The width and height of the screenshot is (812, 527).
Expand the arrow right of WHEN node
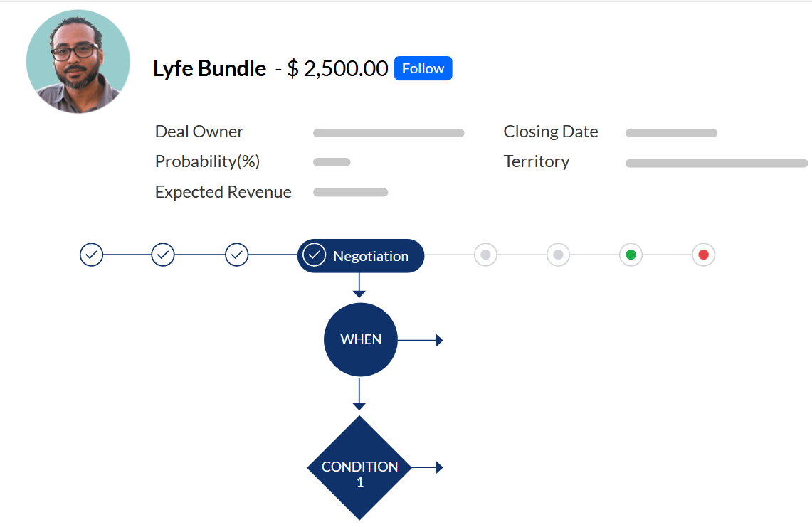(421, 340)
